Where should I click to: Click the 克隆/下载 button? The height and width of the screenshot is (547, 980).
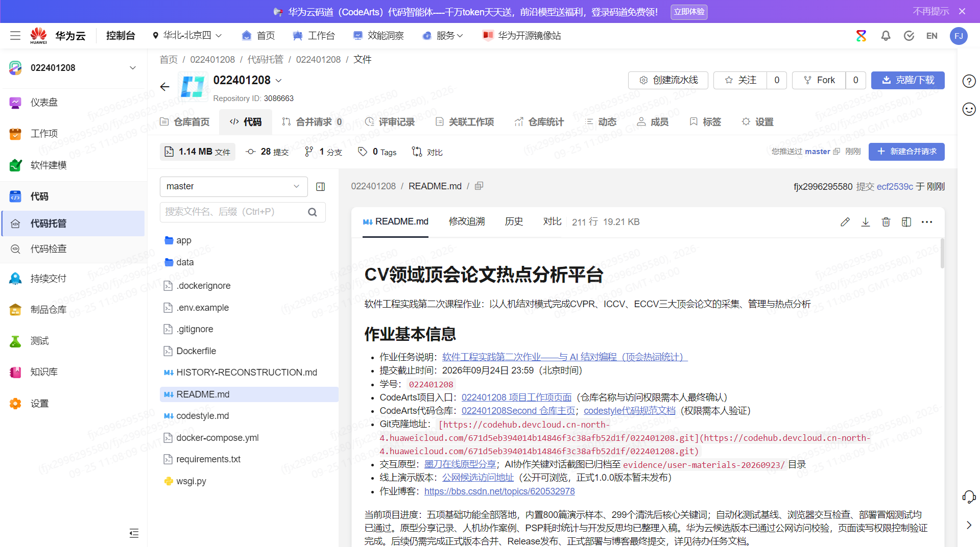pos(907,80)
